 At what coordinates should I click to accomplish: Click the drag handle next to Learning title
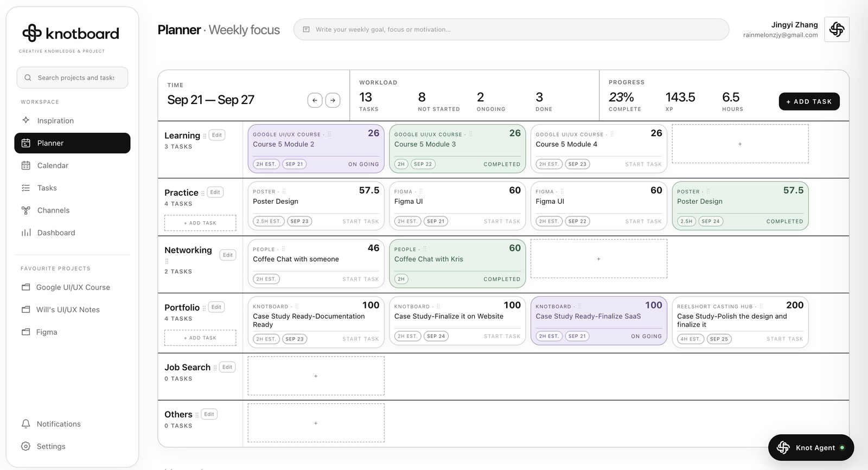tap(205, 136)
